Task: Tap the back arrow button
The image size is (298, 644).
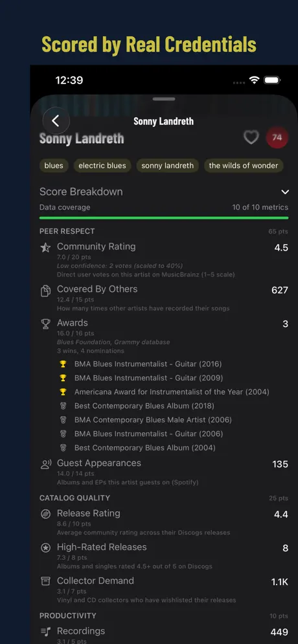Action: [56, 121]
